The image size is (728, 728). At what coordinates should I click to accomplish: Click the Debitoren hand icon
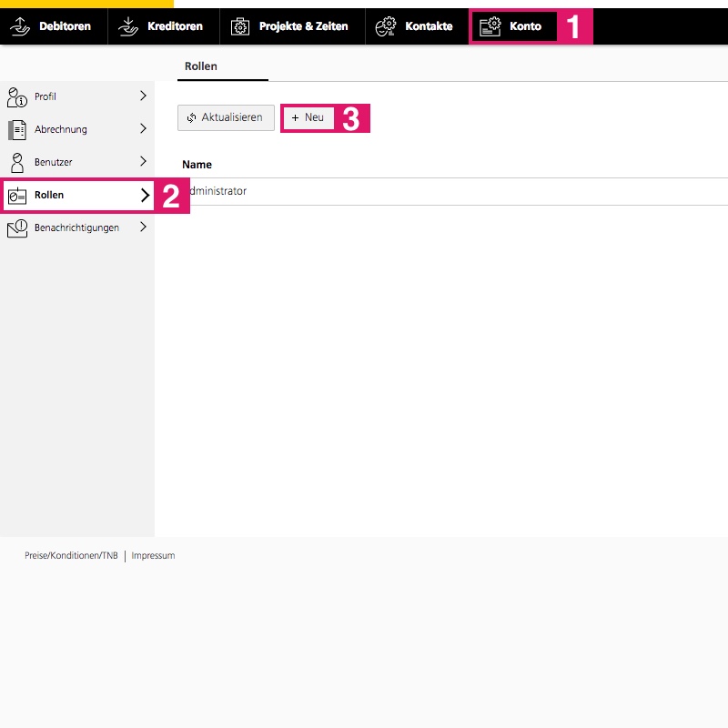tap(20, 26)
